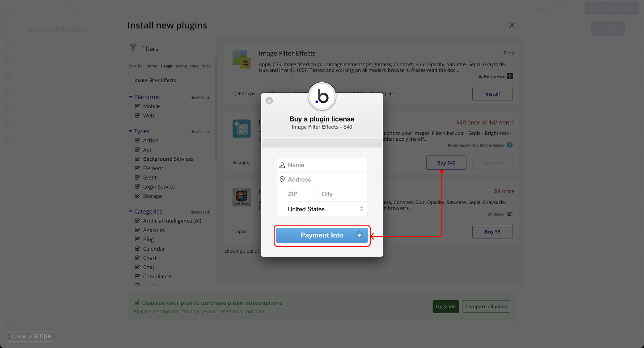
Task: Sort plugins by usage
Action: pos(167,66)
